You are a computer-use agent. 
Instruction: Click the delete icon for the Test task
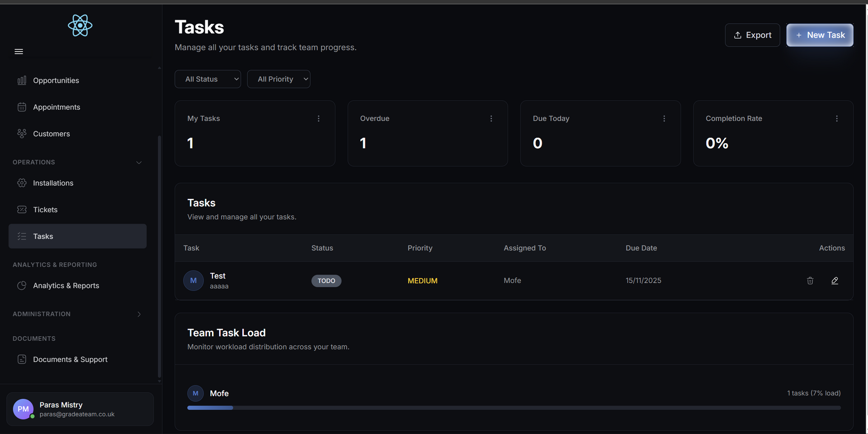pyautogui.click(x=810, y=280)
